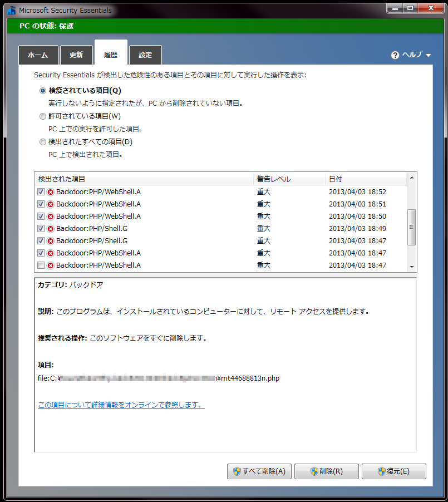Viewport: 448px width, 502px height.
Task: Sort by the 検出された項目 column header
Action: pyautogui.click(x=144, y=179)
